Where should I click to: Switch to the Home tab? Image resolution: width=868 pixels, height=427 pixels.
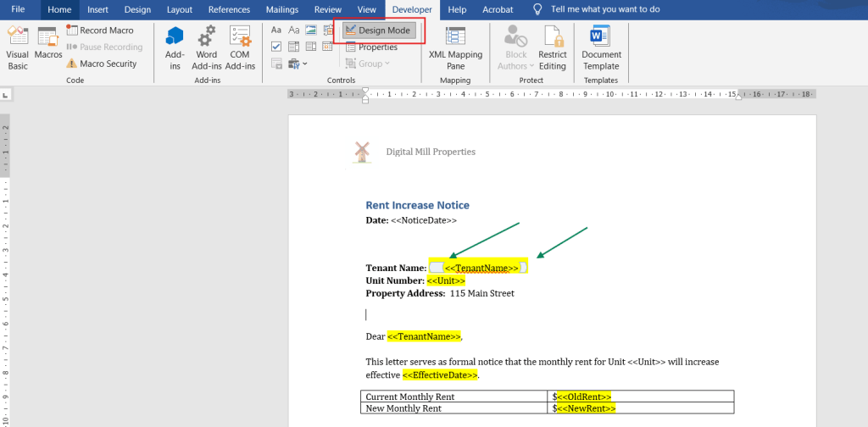(x=60, y=9)
